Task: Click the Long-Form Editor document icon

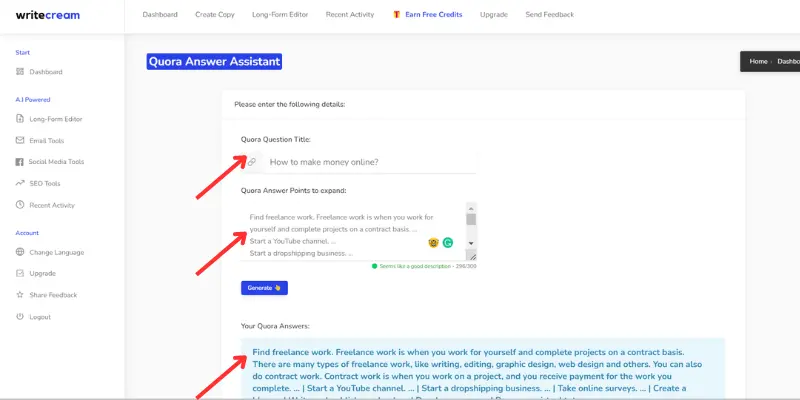Action: click(x=20, y=119)
